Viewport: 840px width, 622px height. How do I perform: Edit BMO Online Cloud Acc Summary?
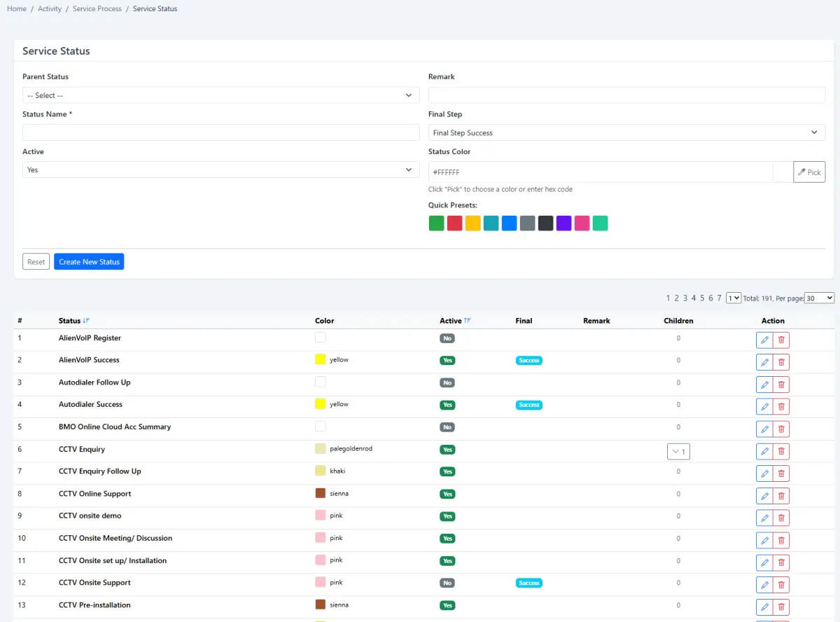(x=764, y=429)
